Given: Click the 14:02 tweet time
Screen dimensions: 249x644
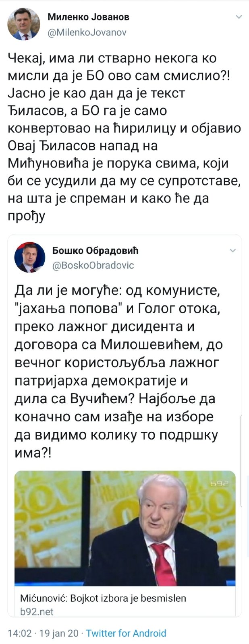Looking at the screenshot, I should 20,633.
